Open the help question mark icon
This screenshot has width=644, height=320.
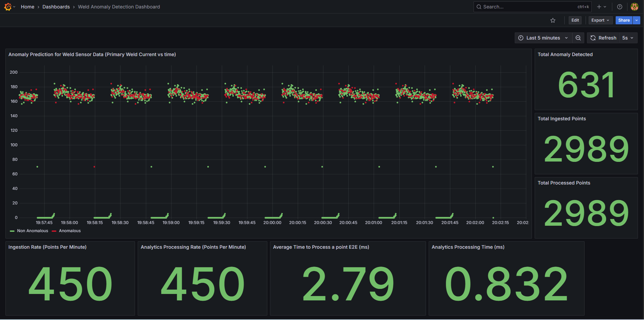(620, 7)
